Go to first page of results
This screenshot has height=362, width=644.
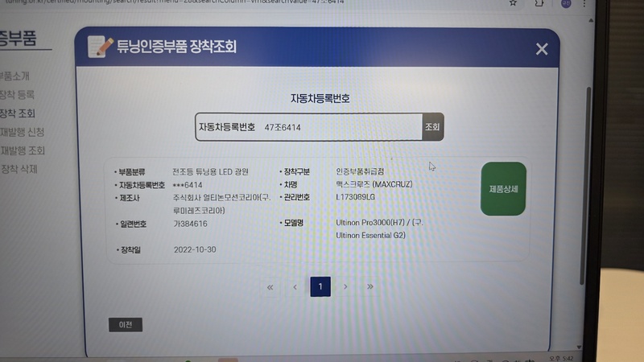coord(270,287)
